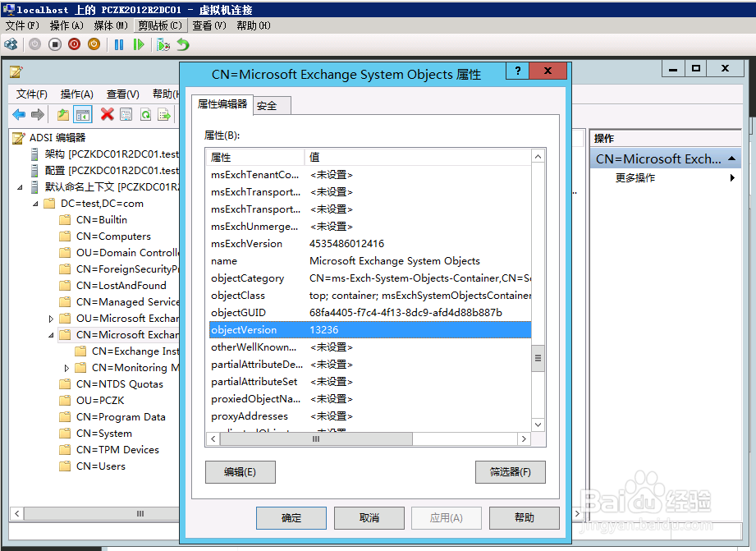Click folder icon beside CN=Builtin
The width and height of the screenshot is (756, 551).
click(x=65, y=220)
